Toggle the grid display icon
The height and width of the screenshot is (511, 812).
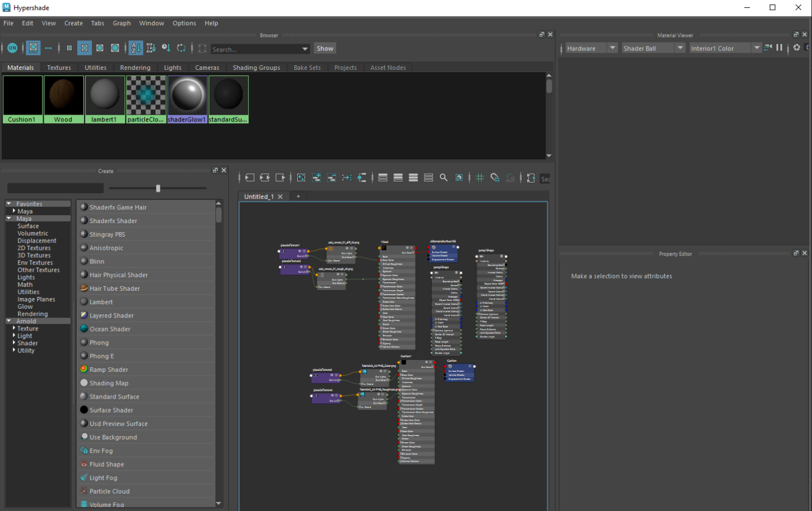coord(480,178)
